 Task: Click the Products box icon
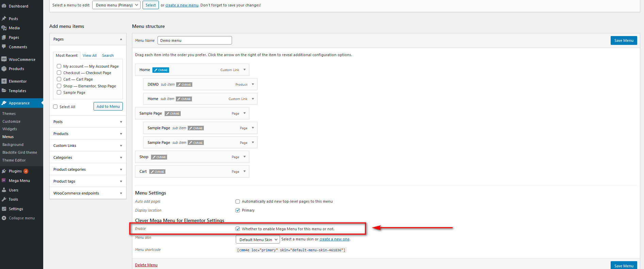coord(4,69)
